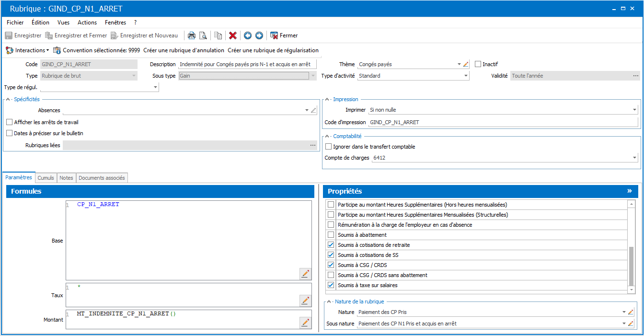Click the Code d'impression input field

click(503, 122)
